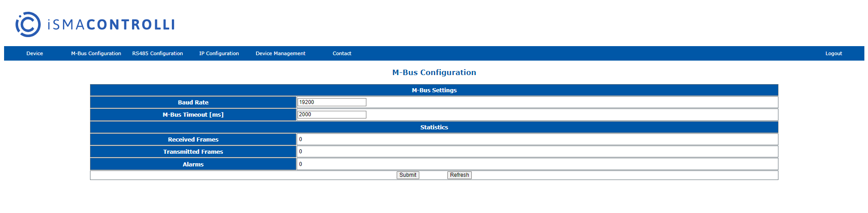Focus the M-Bus Timeout [ms] input field

coord(332,114)
